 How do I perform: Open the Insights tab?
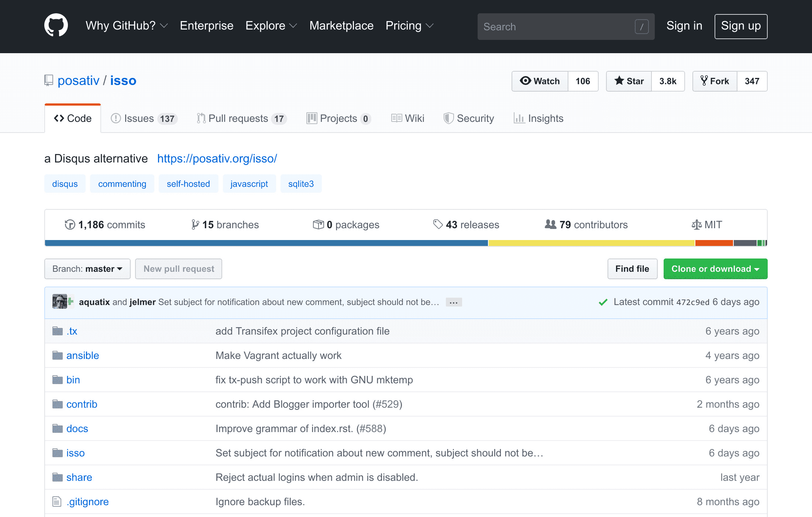(x=539, y=118)
